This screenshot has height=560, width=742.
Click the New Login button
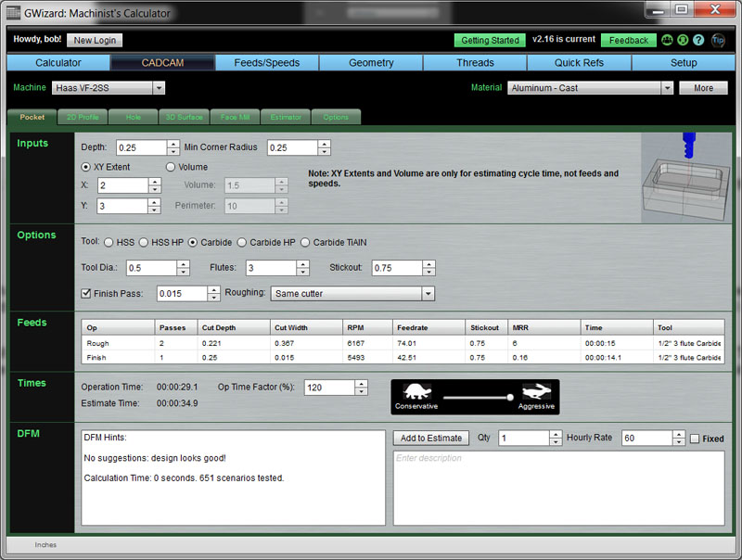coord(95,40)
